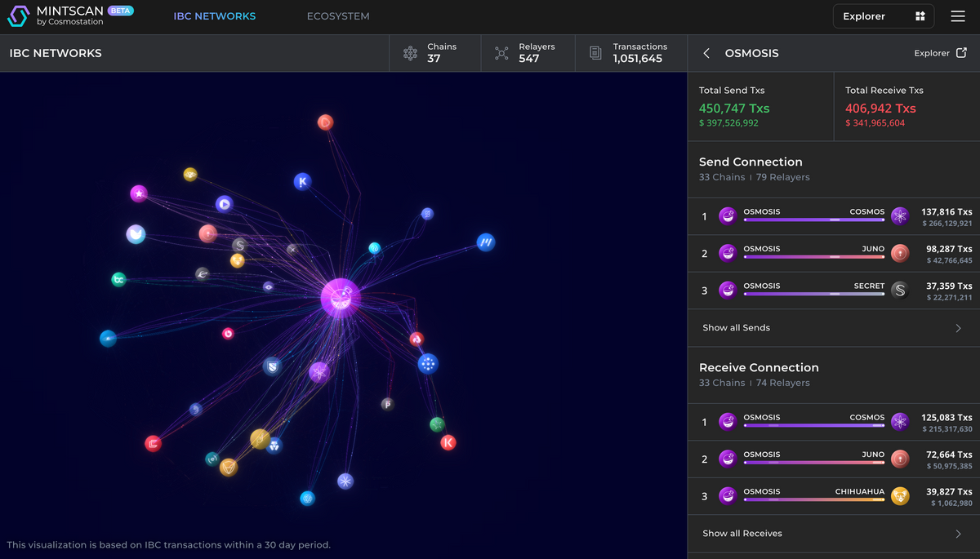Click the 450,747 Txs send total
The height and width of the screenshot is (559, 980).
[734, 109]
